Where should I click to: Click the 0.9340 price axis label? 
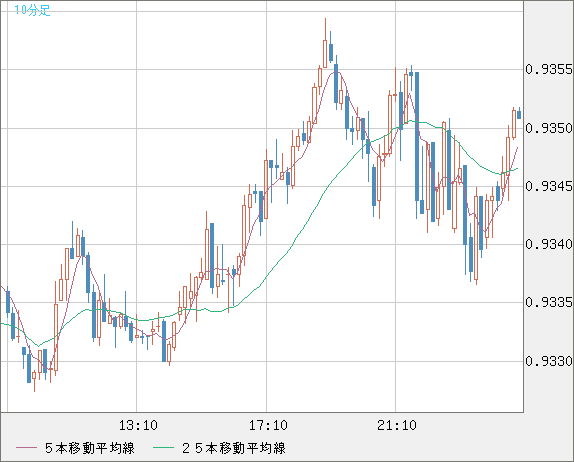pyautogui.click(x=549, y=244)
